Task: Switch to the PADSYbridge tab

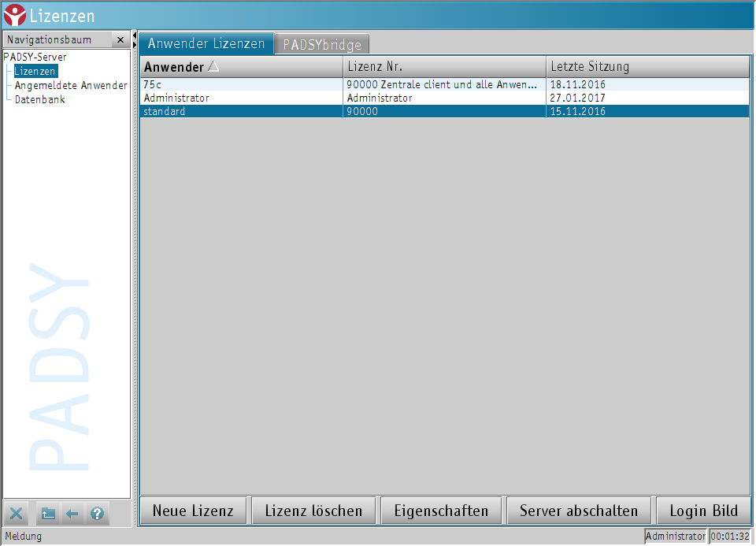Action: [322, 44]
